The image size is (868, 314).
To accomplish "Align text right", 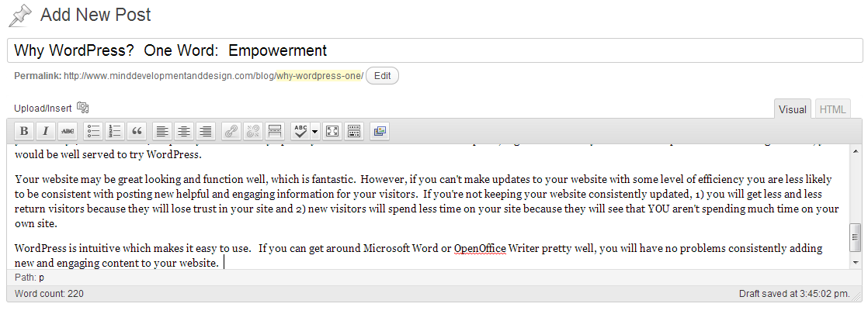I will click(205, 131).
